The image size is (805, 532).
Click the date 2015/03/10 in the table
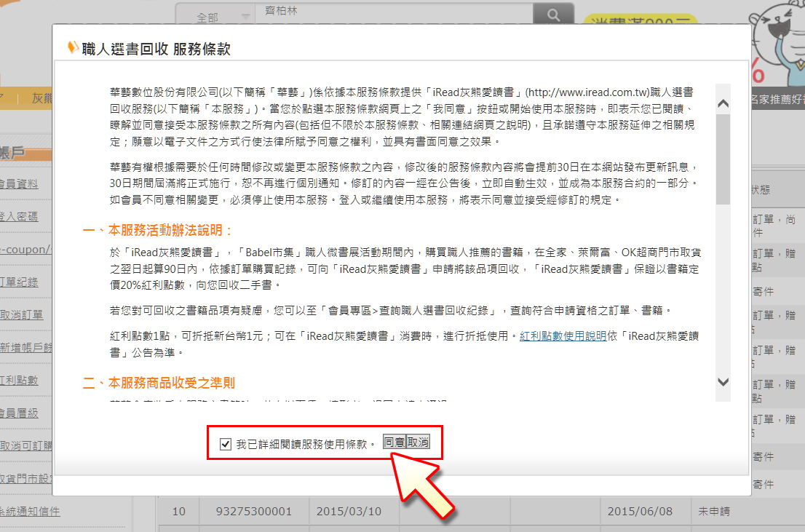(349, 512)
